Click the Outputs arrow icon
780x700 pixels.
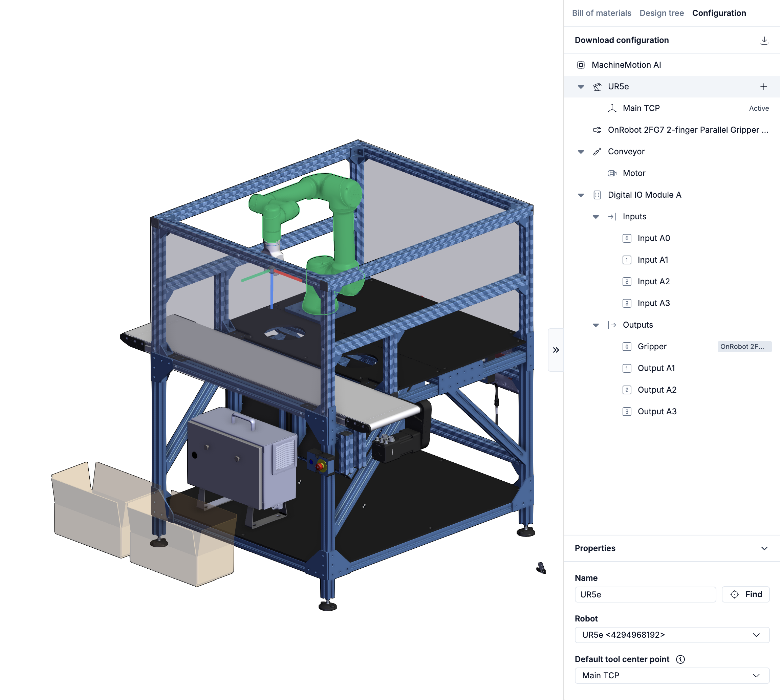pyautogui.click(x=612, y=325)
